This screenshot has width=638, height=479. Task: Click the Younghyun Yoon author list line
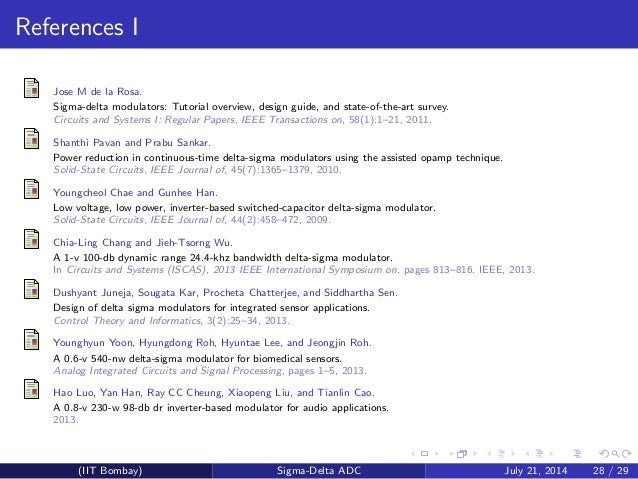tap(212, 343)
